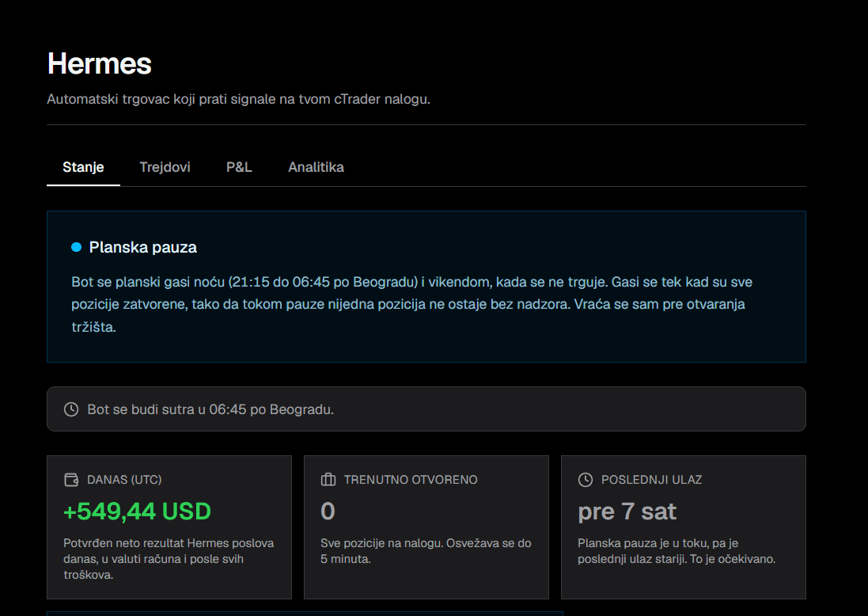
Task: Open the Trejdovi tab
Action: (165, 167)
